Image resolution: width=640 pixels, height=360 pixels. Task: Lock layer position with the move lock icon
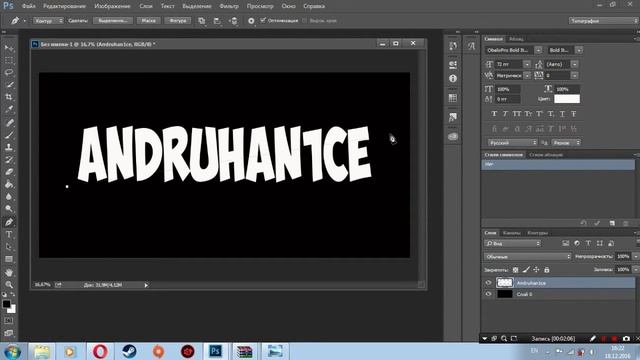pos(536,270)
